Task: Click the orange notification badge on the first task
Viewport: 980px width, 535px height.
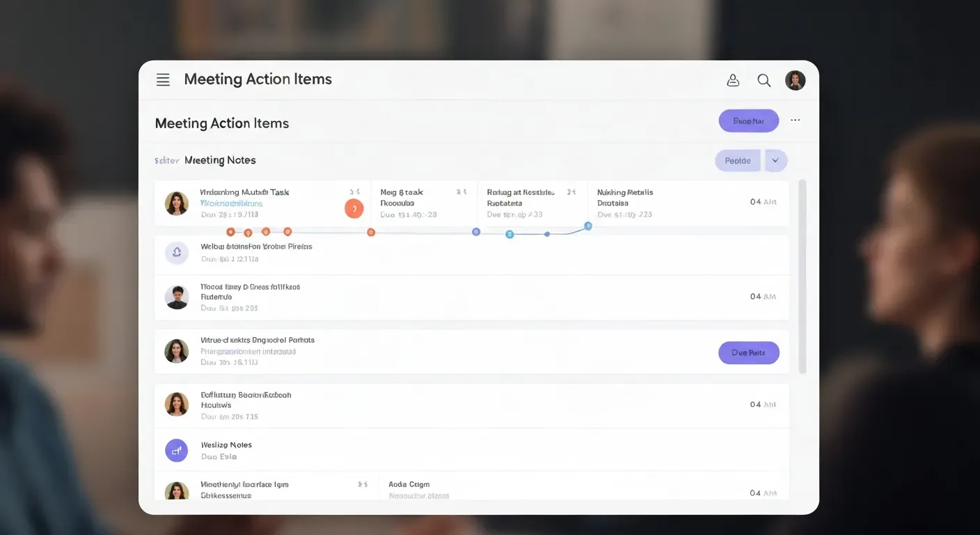Action: pos(354,208)
